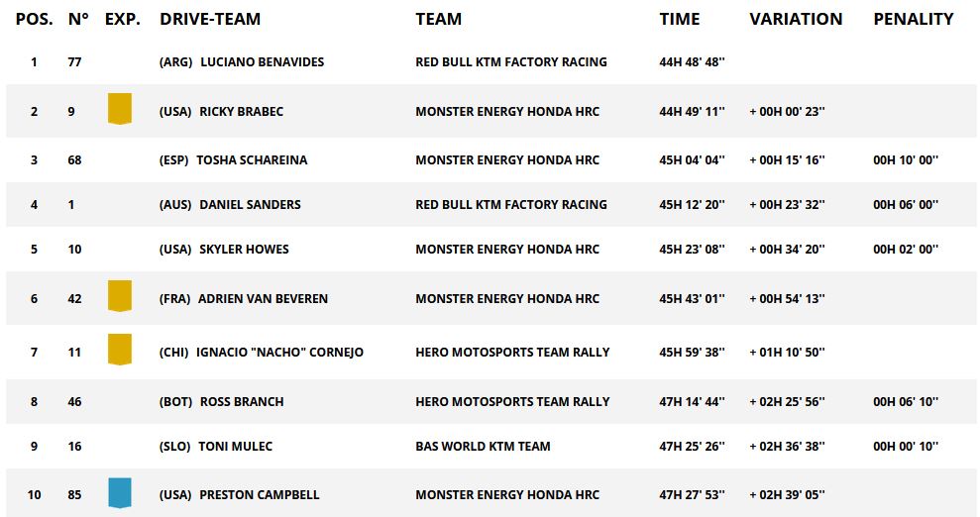Click the TIME column header

click(679, 19)
